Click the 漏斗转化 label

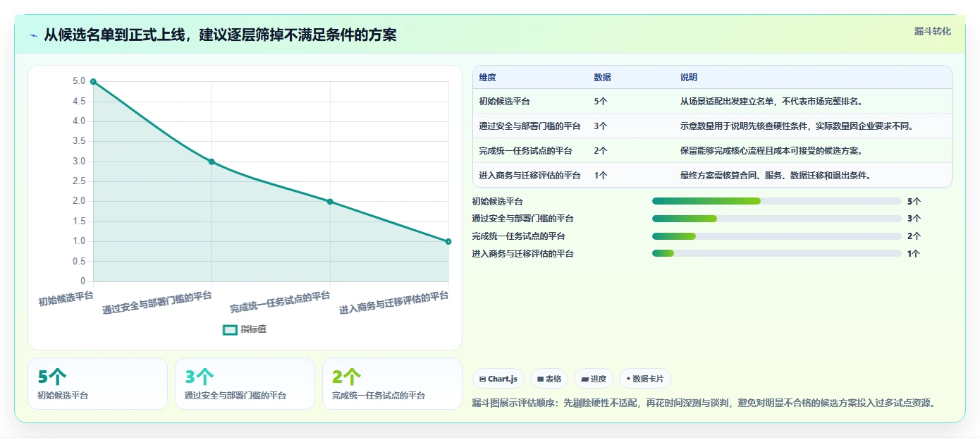pyautogui.click(x=932, y=32)
